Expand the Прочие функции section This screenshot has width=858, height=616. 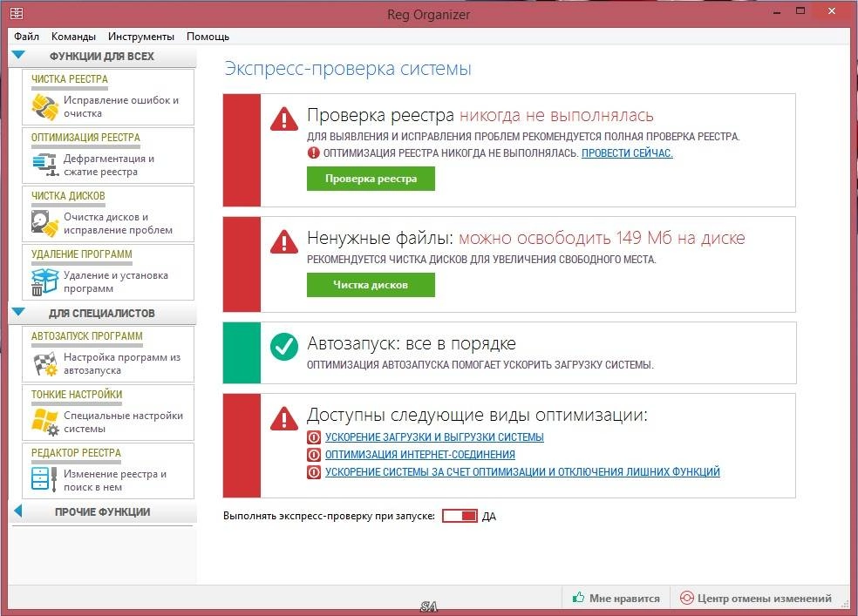coord(18,511)
